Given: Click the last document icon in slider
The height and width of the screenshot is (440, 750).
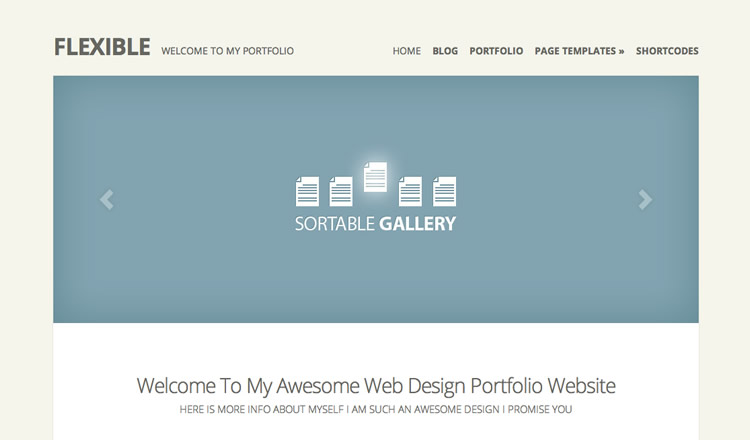Looking at the screenshot, I should coord(444,191).
